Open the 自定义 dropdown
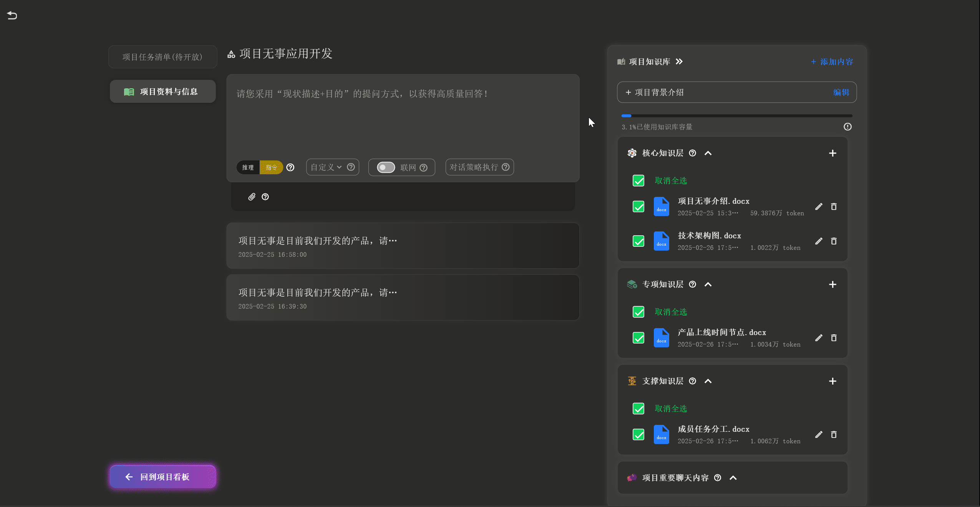This screenshot has width=980, height=507. [x=326, y=167]
